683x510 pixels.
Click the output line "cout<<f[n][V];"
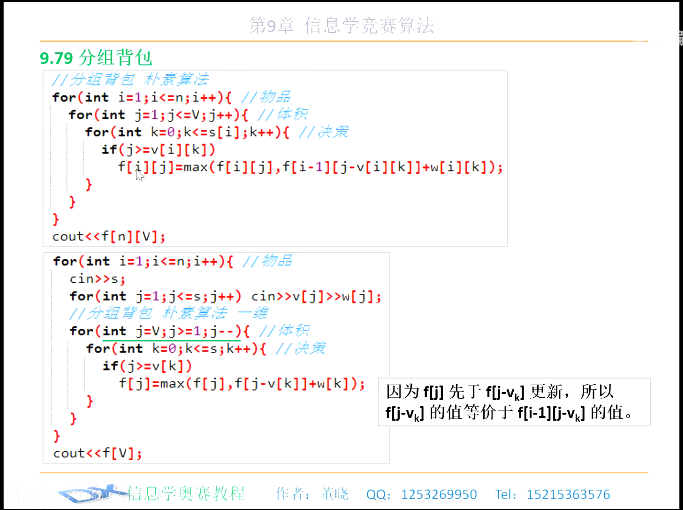point(109,236)
